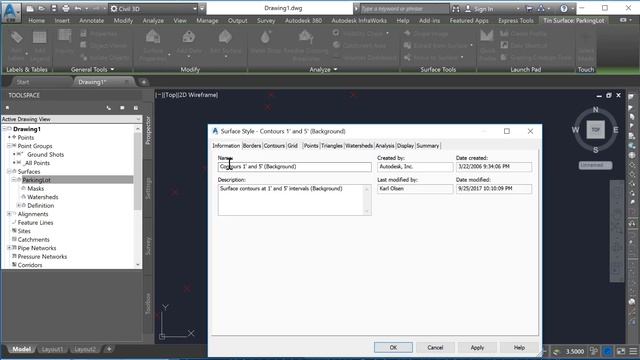
Task: Open the Settings vertical tab in Toolspace
Action: coord(148,188)
